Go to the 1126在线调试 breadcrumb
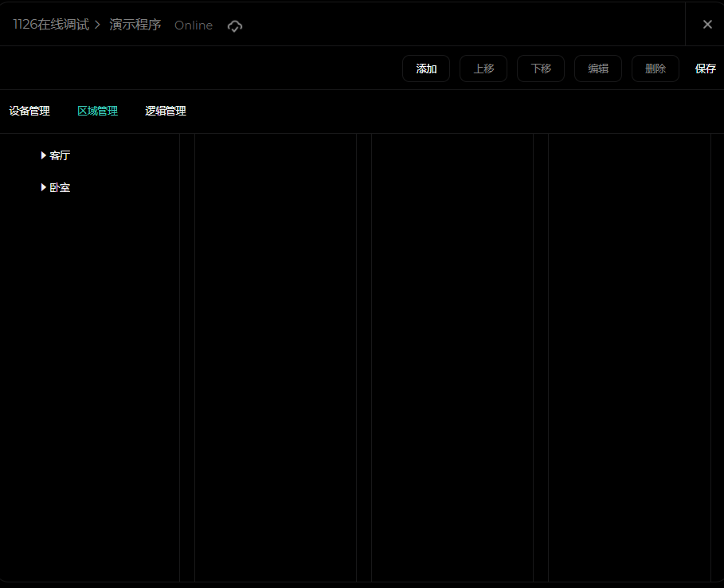 click(51, 25)
